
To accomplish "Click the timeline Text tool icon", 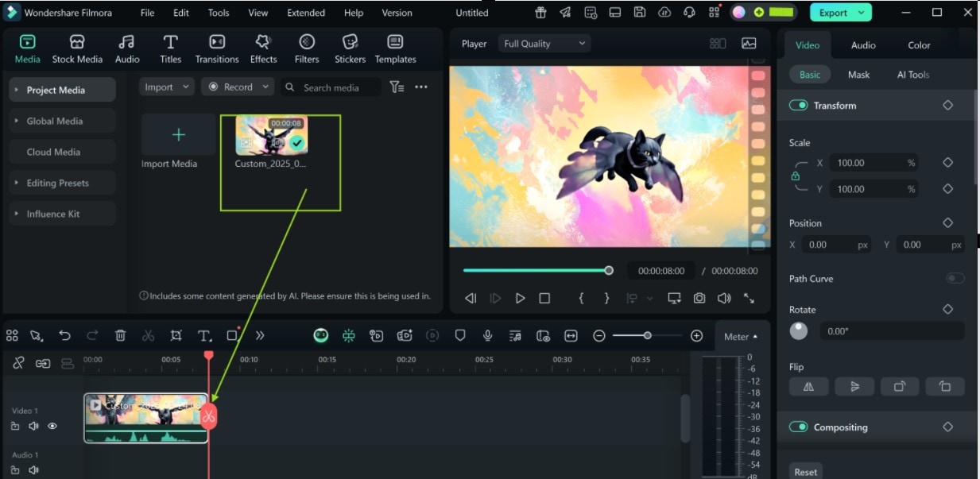I will [204, 336].
